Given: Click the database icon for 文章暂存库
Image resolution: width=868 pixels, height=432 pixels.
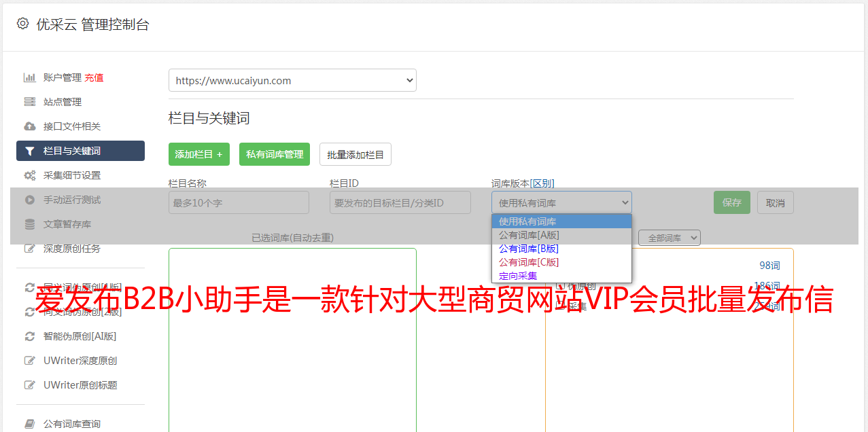Looking at the screenshot, I should [29, 224].
